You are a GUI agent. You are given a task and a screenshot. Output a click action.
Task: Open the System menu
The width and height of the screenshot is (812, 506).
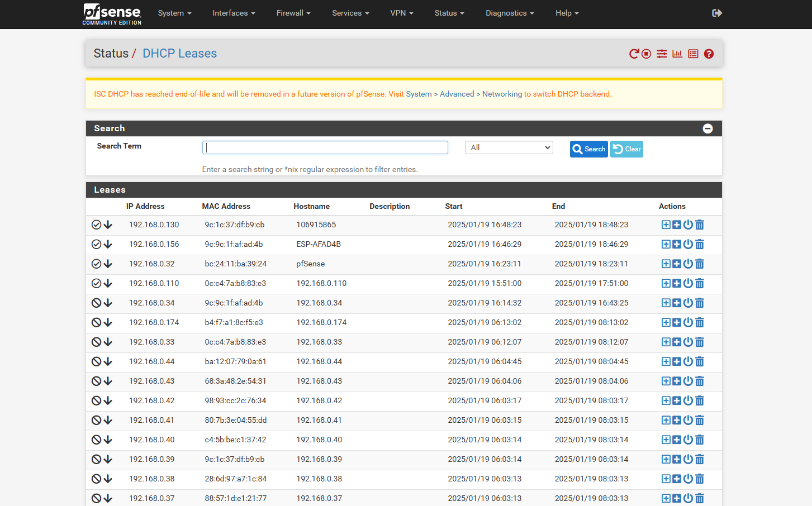point(174,13)
